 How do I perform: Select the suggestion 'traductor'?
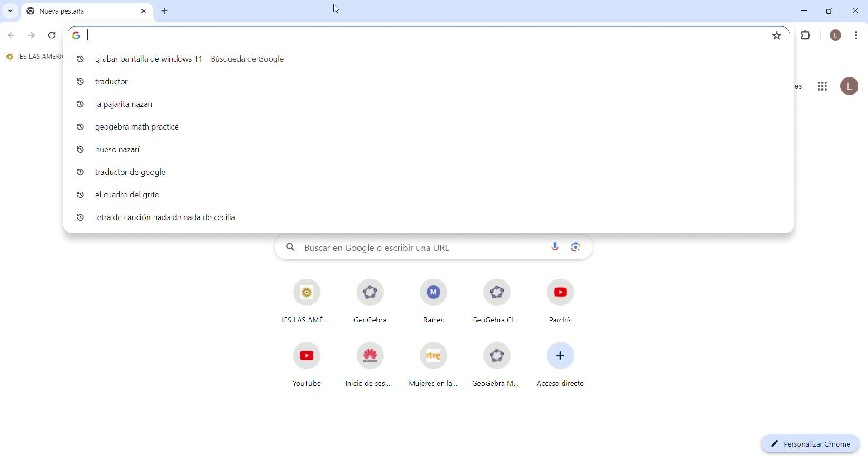pos(429,82)
